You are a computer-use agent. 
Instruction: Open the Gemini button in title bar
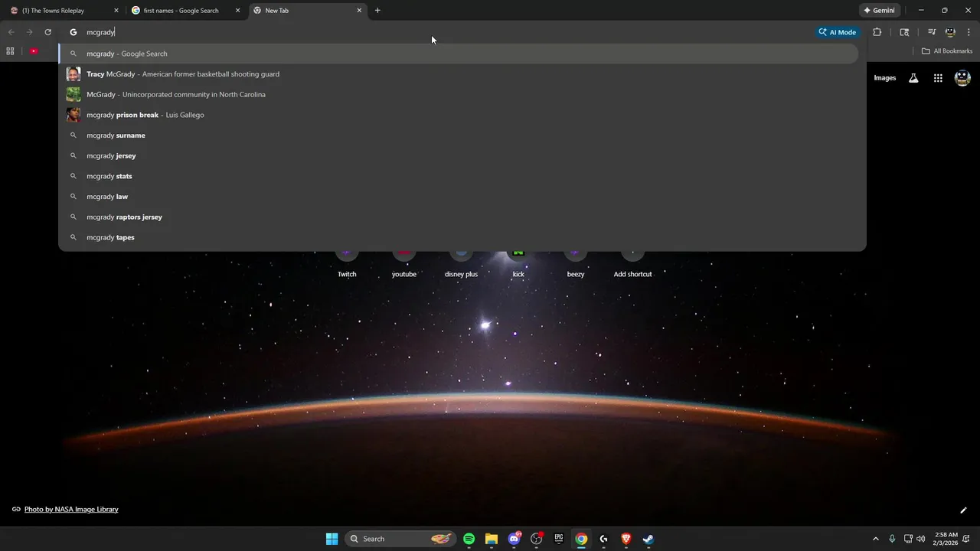878,11
